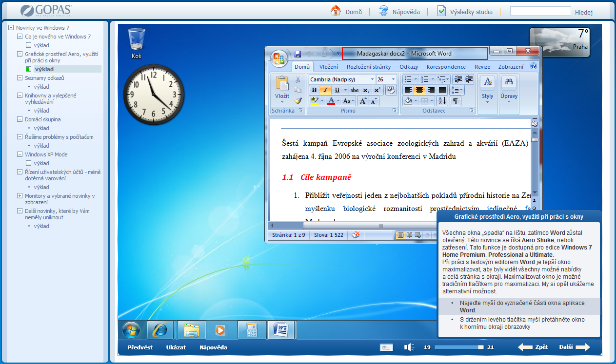Switch to web layout view

417,235
